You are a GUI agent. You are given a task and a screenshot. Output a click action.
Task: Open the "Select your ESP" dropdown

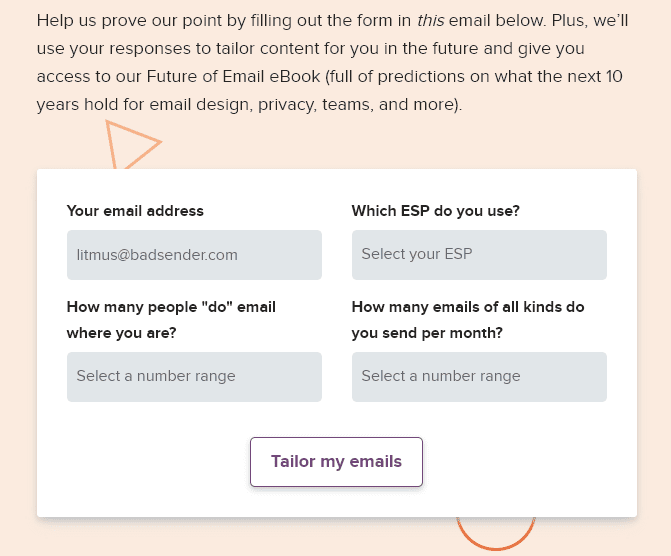479,255
